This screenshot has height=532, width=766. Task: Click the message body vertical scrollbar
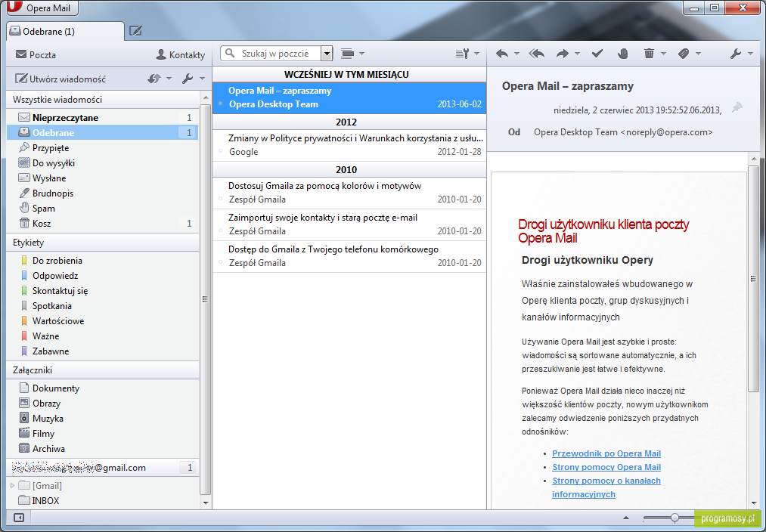753,279
